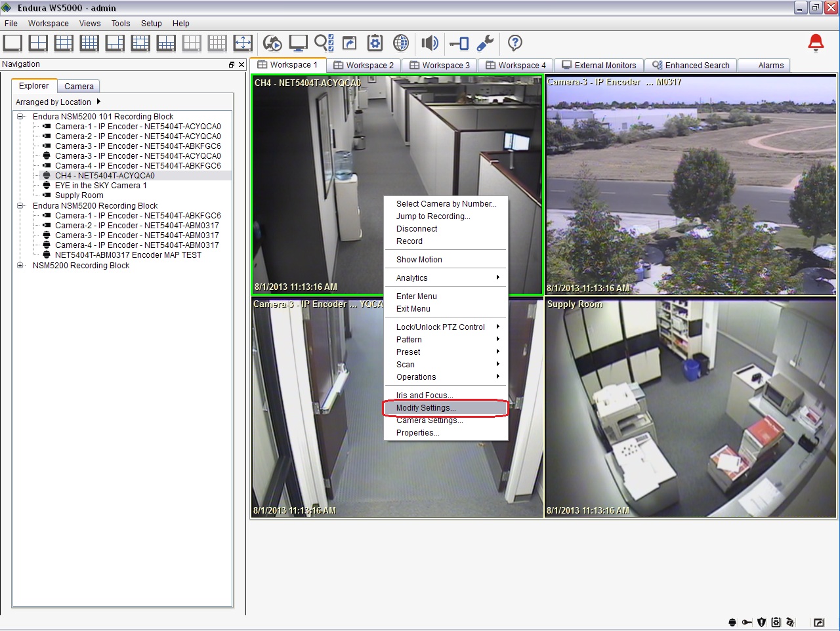Select EYE in the SKY Camera 1

point(100,186)
